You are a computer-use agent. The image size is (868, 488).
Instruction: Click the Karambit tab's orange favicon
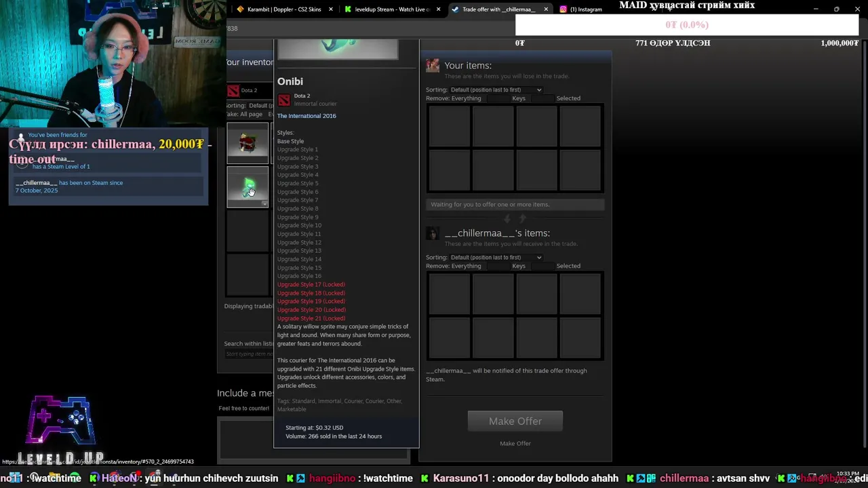click(240, 9)
